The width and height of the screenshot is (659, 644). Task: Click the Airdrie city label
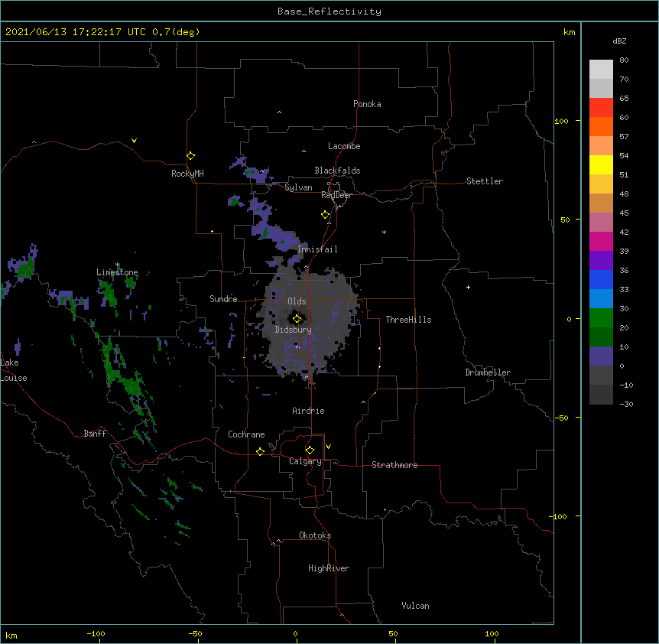pyautogui.click(x=309, y=411)
